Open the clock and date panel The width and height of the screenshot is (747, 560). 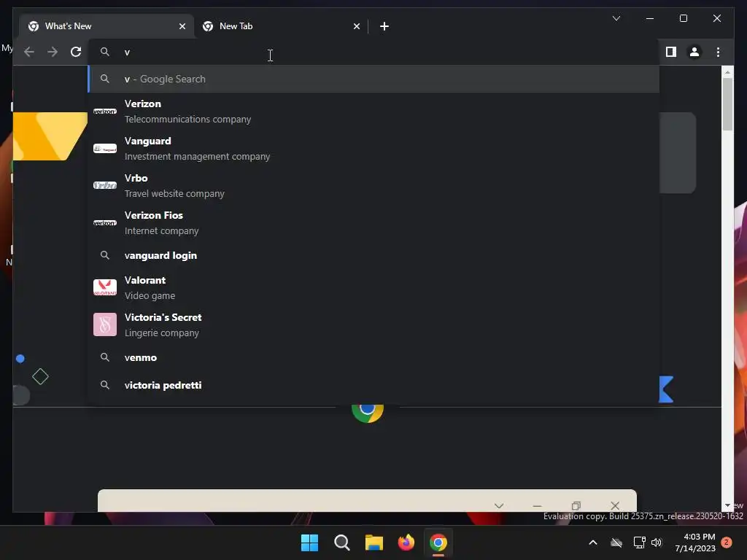(695, 542)
